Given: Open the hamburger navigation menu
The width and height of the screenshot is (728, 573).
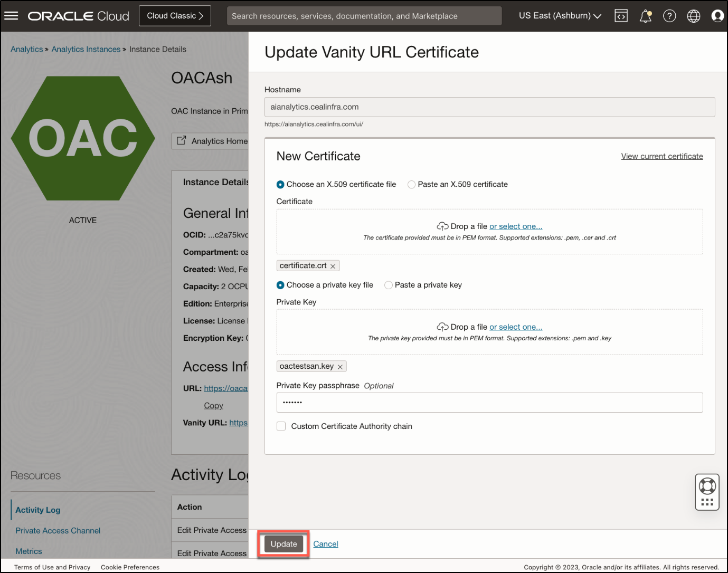Looking at the screenshot, I should tap(11, 16).
